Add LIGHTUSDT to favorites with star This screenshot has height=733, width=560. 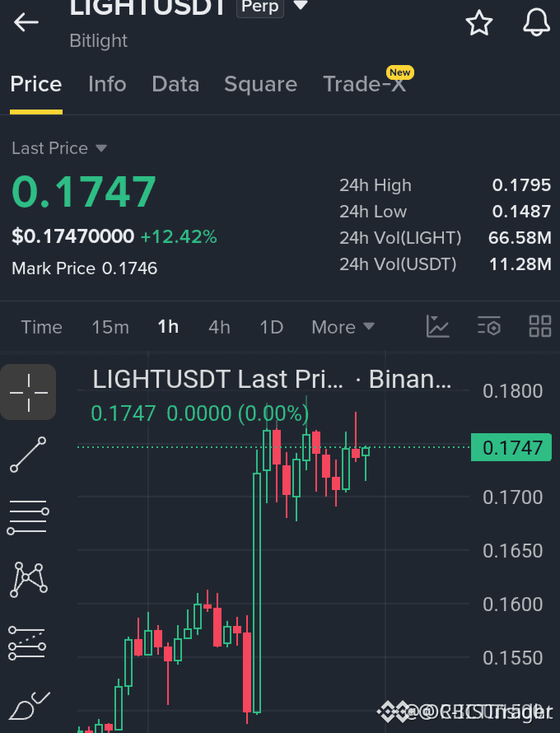pyautogui.click(x=479, y=22)
